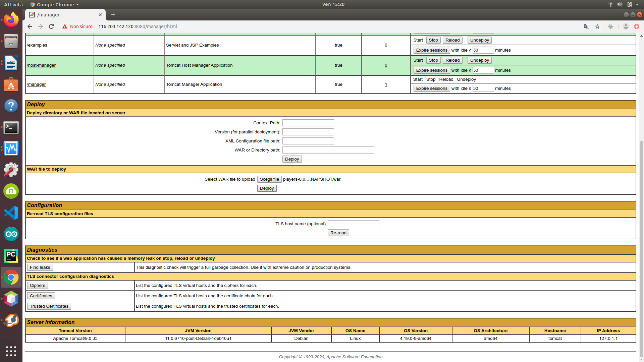Viewport: 644px width, 362px height.
Task: Go forward in browser history
Action: point(41,26)
